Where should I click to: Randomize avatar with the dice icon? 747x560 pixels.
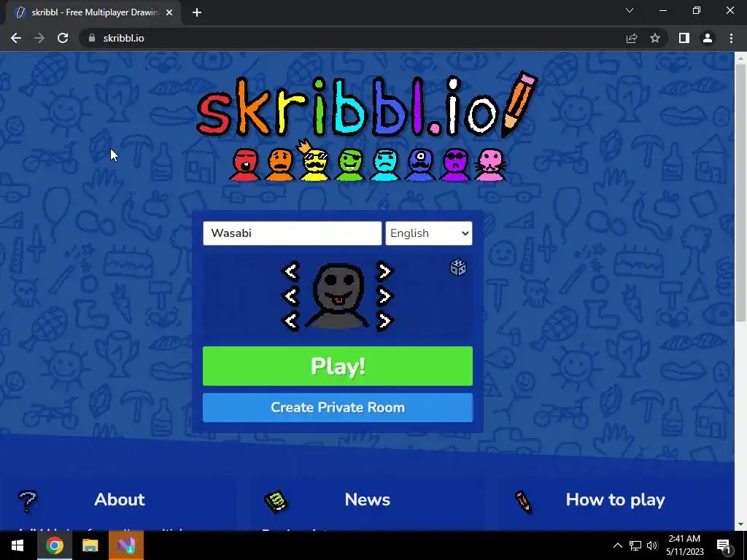tap(458, 268)
